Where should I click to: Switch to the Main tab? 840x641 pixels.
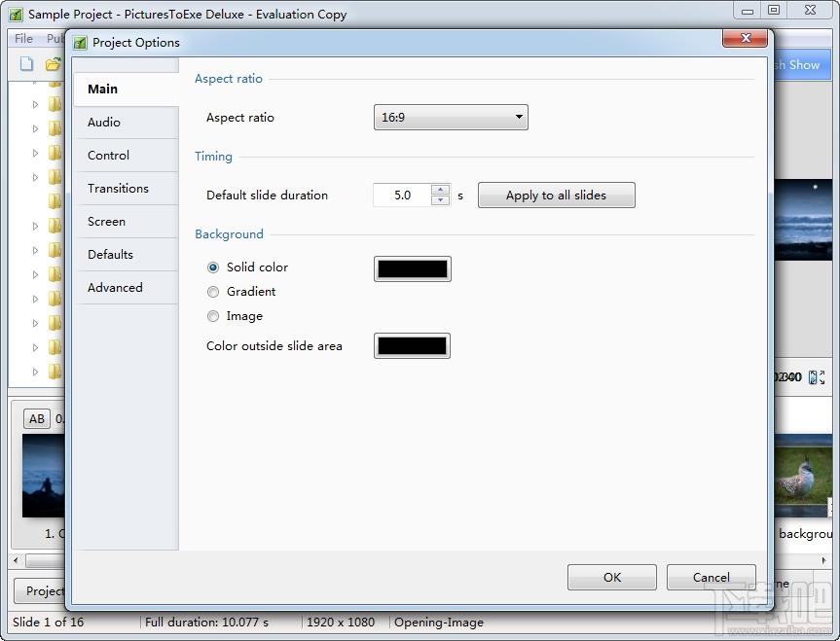pos(127,89)
